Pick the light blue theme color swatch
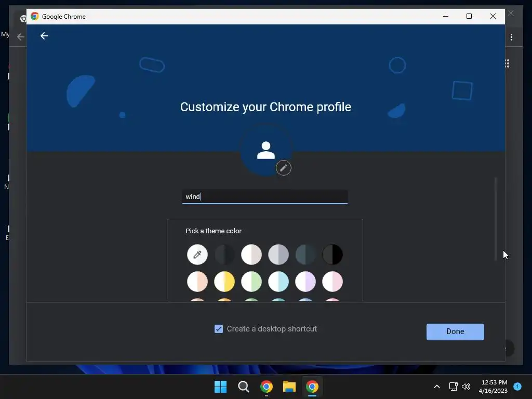532x399 pixels. pos(278,282)
